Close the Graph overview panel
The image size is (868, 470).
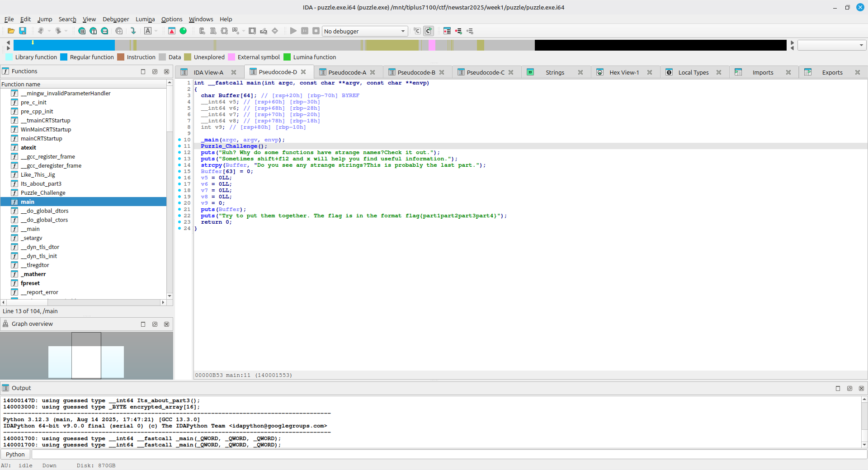pyautogui.click(x=166, y=324)
